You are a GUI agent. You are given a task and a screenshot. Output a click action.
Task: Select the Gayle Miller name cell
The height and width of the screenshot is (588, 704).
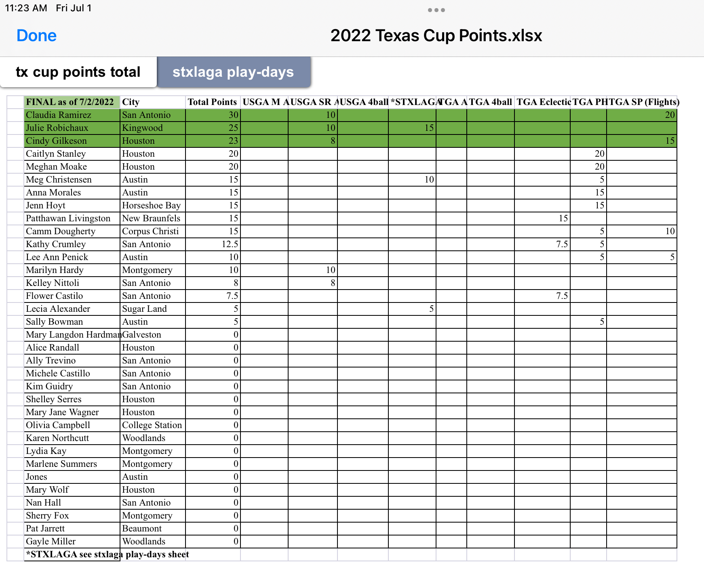[72, 541]
